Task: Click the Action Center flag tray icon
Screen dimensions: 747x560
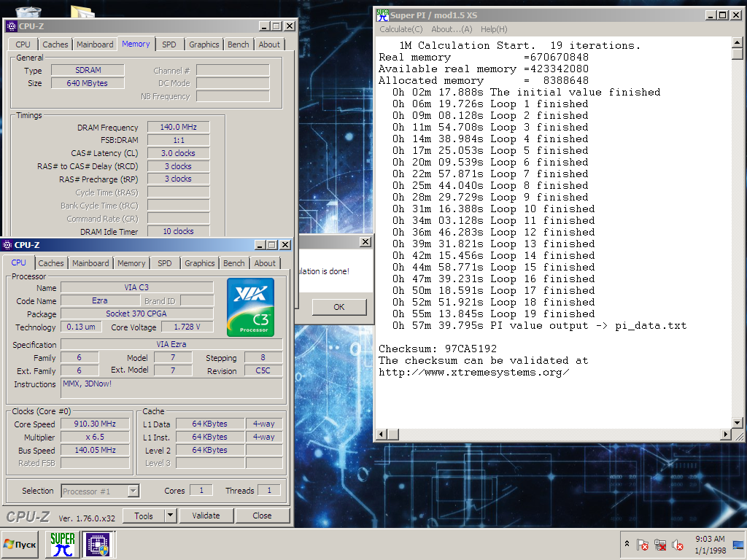Action: pyautogui.click(x=643, y=544)
